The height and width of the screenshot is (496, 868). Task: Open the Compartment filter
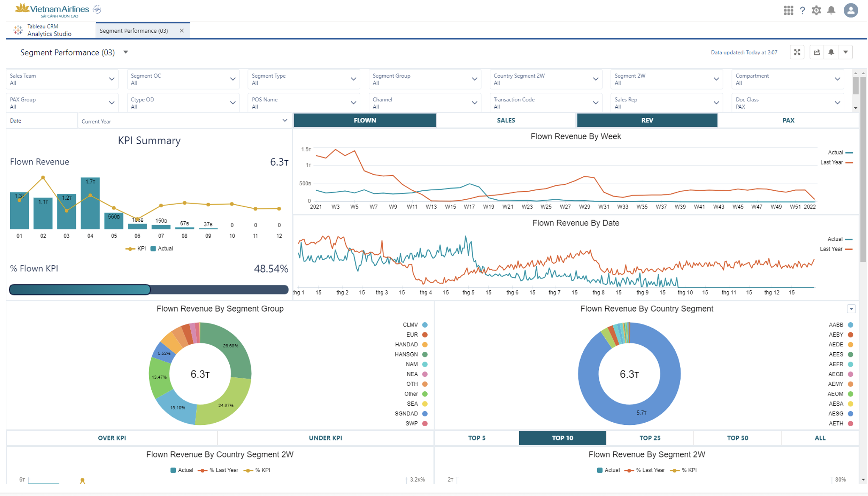(x=788, y=79)
